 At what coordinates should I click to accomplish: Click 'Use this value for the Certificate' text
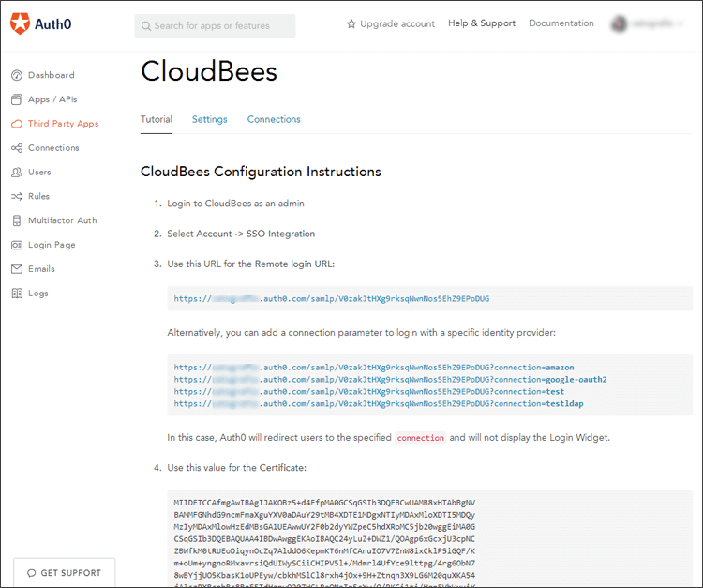click(x=237, y=468)
